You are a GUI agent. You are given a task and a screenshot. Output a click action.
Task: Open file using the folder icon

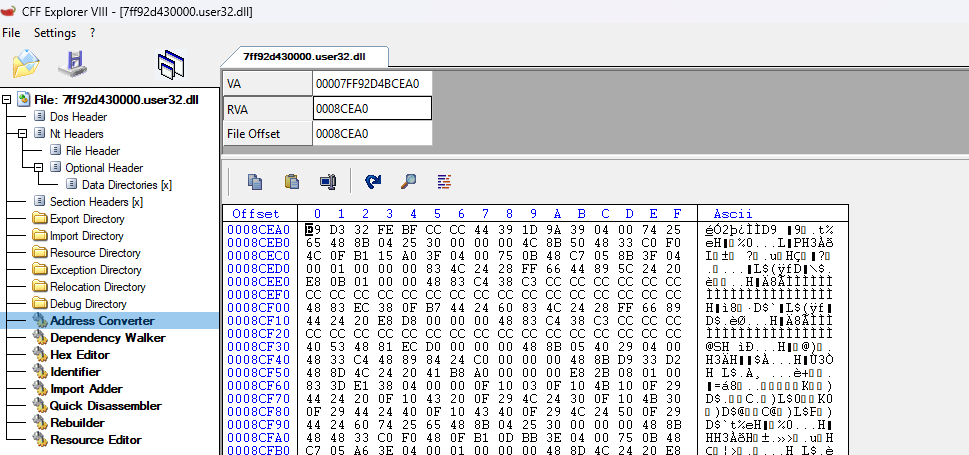26,64
